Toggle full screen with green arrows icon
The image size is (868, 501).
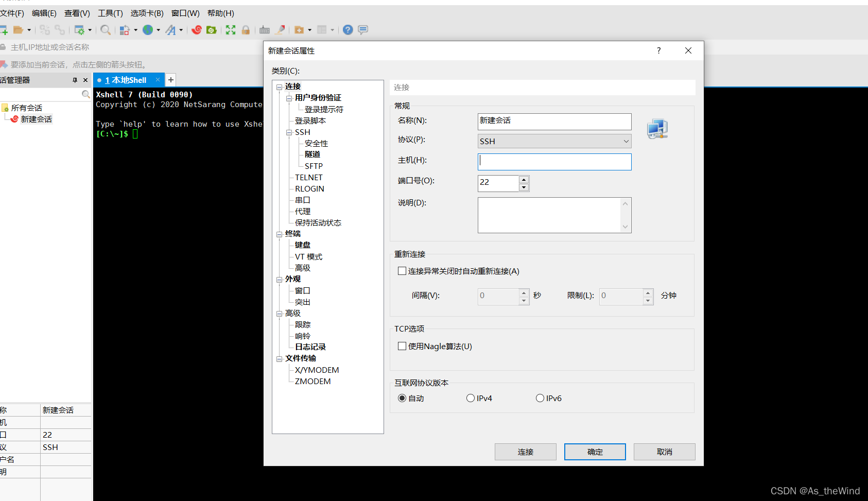231,30
